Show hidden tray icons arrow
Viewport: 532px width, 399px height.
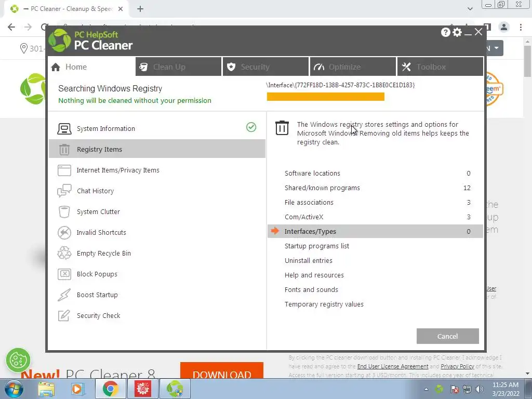point(426,389)
